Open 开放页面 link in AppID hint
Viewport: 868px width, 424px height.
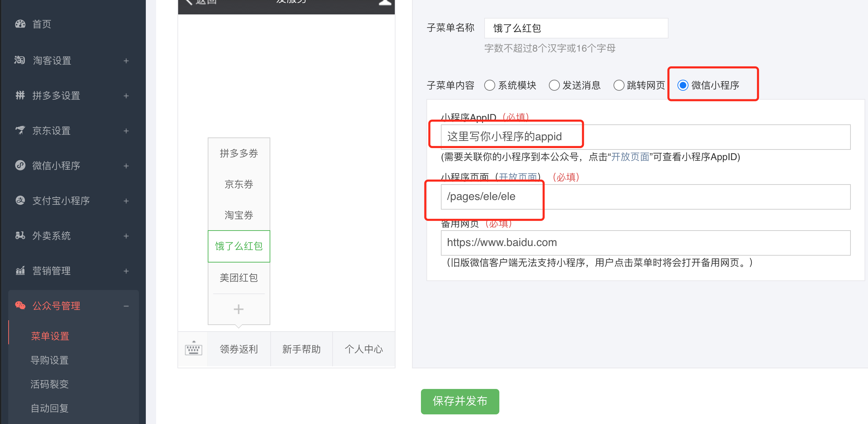click(630, 157)
